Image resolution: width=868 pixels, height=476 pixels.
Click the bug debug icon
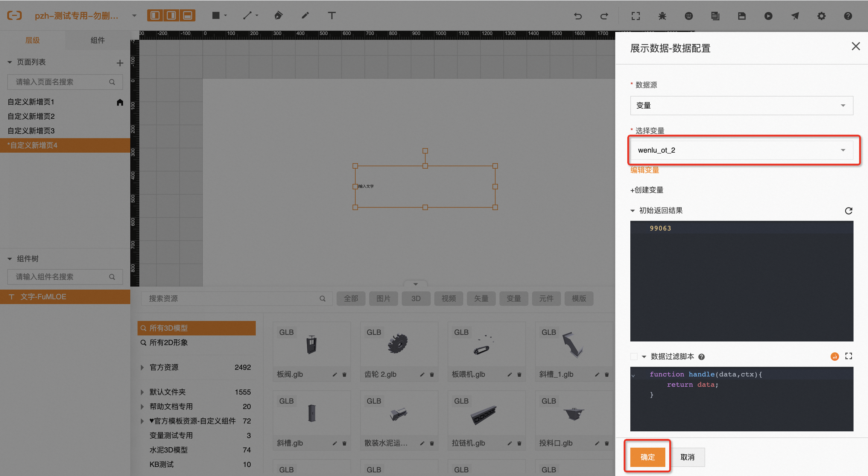[662, 16]
